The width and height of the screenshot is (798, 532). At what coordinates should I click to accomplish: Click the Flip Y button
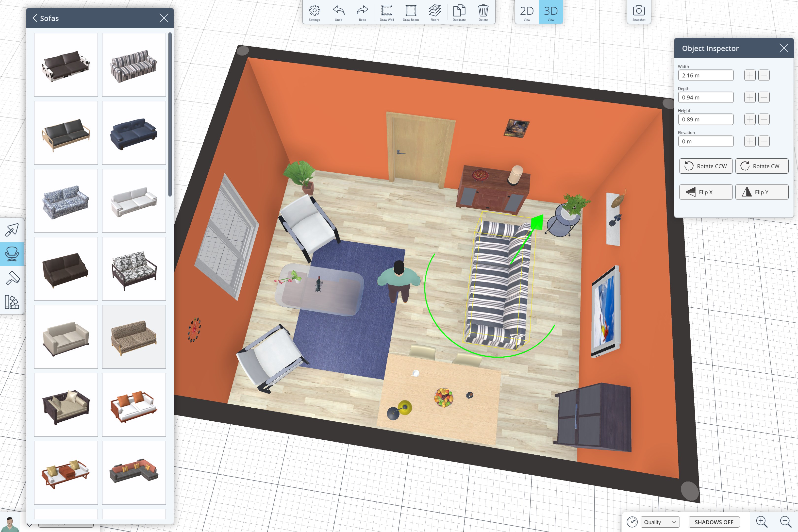click(x=762, y=192)
